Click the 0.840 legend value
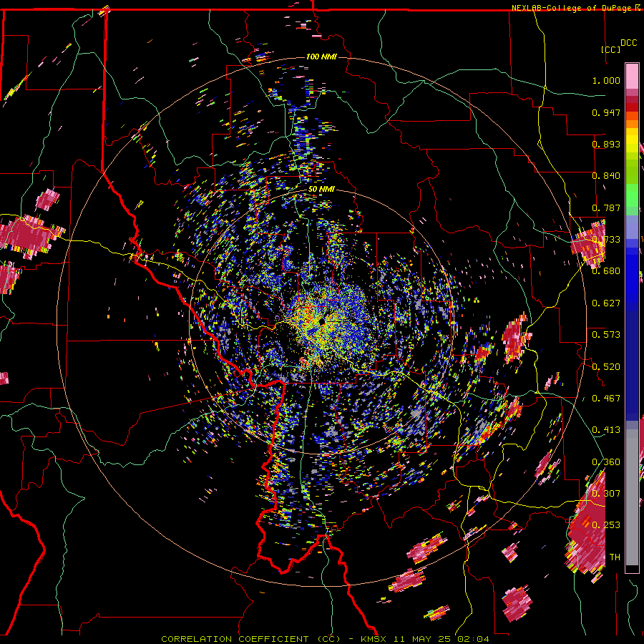The height and width of the screenshot is (644, 644). [x=606, y=175]
